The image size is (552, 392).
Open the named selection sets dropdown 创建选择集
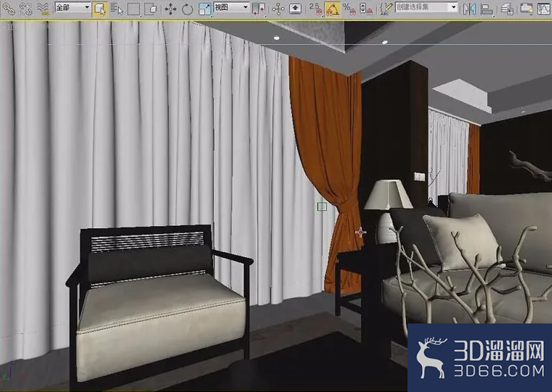[426, 7]
